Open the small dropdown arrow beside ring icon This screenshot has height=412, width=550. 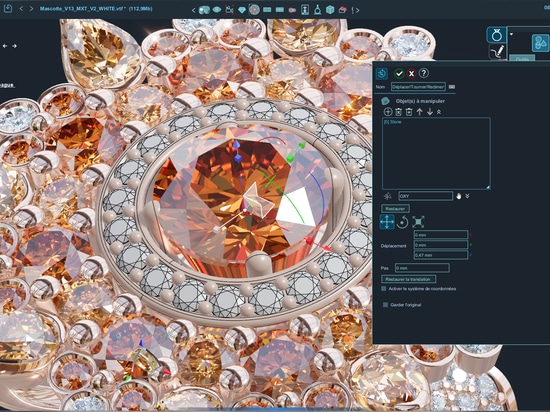coord(511,34)
